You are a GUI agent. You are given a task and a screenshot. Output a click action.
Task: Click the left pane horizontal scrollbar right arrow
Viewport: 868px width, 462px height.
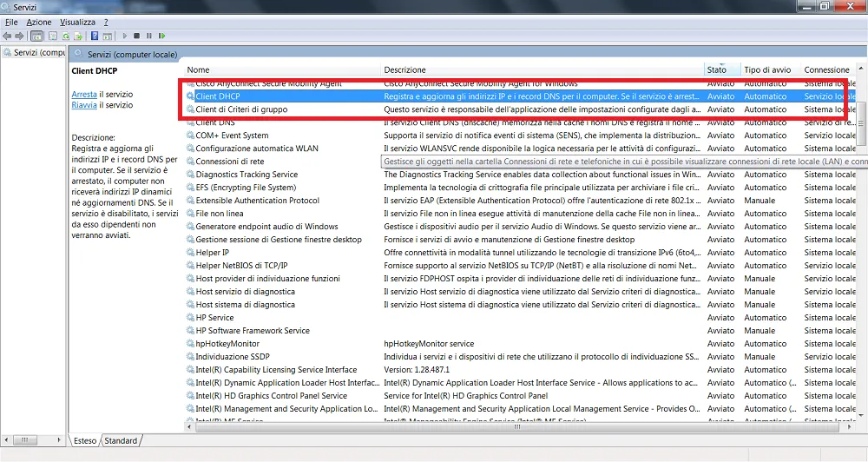(59, 440)
